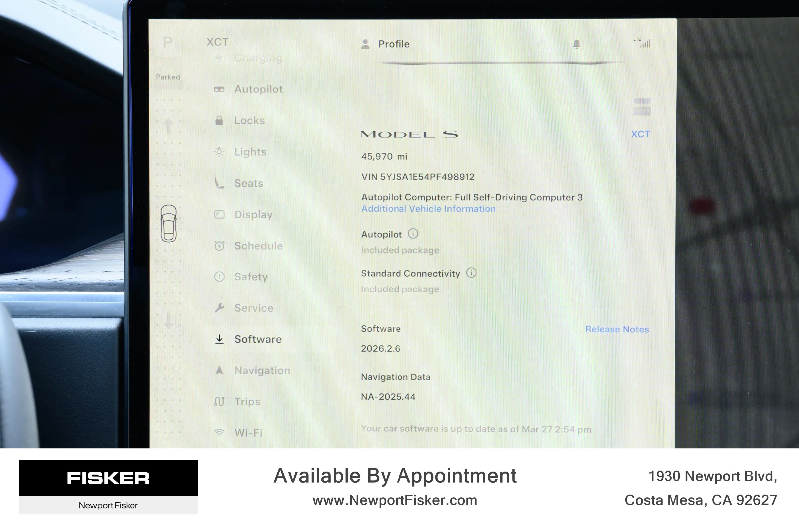The image size is (799, 532).
Task: Tap the person icon beside Profile
Action: pos(365,44)
